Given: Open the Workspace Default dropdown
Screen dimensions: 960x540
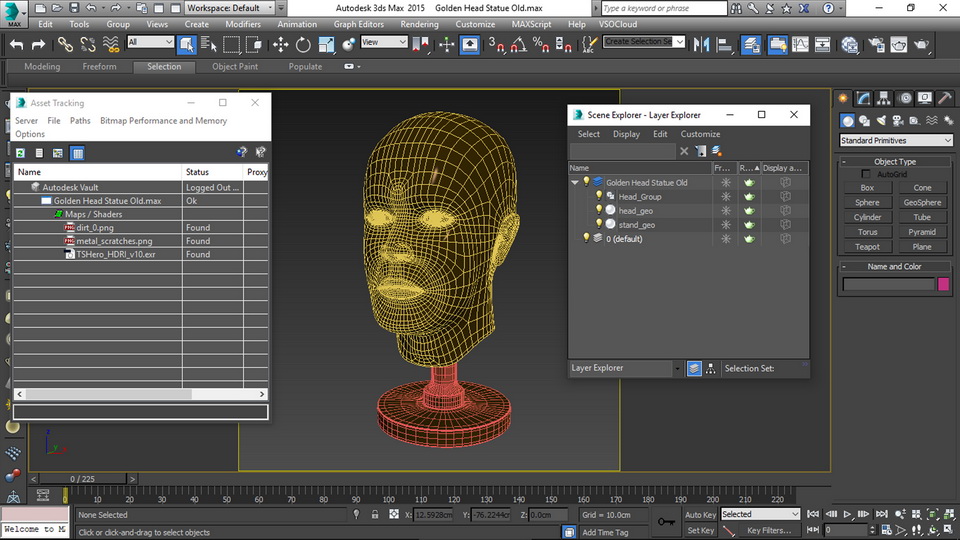Looking at the screenshot, I should [x=229, y=8].
